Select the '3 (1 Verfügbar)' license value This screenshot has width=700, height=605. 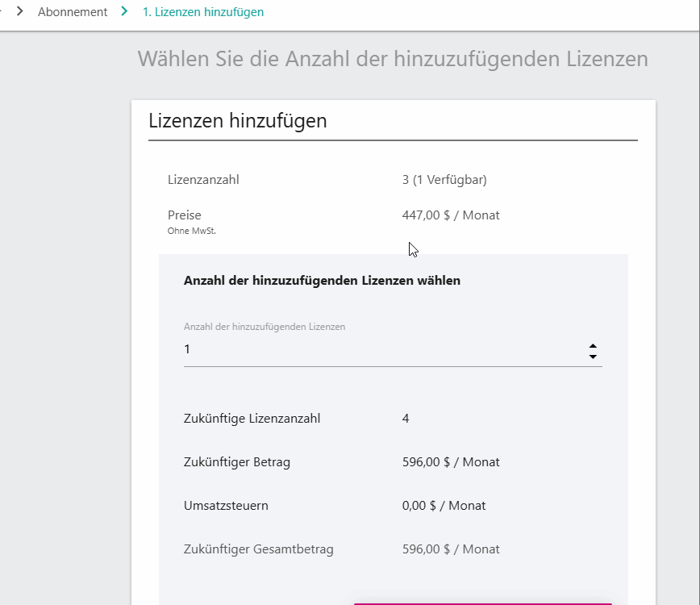pyautogui.click(x=444, y=180)
